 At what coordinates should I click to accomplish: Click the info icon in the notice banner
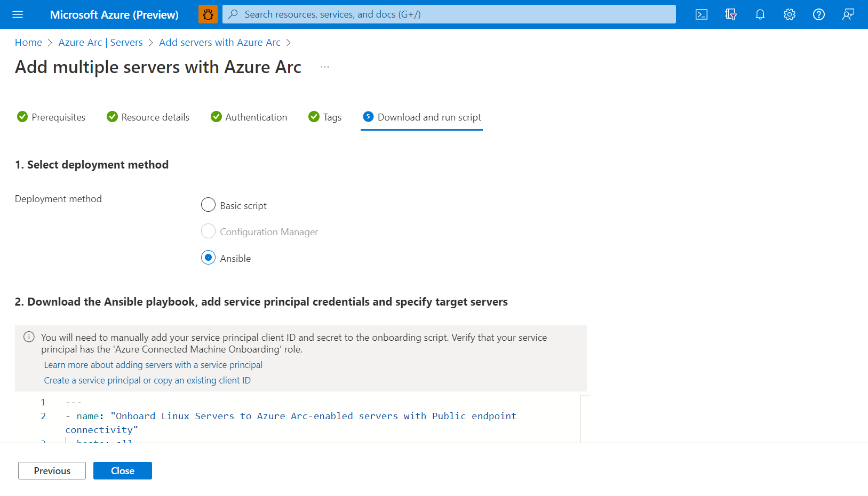(29, 337)
